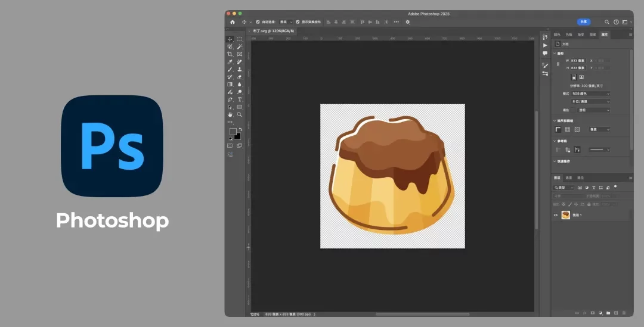Select the Magic Wand tool

tap(240, 46)
